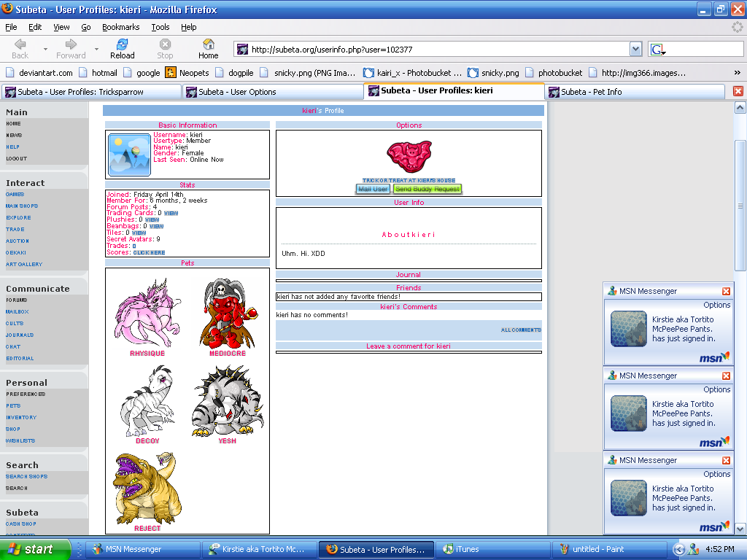Screen dimensions: 747x560
Task: Click the red Stop icon
Action: pos(165,44)
